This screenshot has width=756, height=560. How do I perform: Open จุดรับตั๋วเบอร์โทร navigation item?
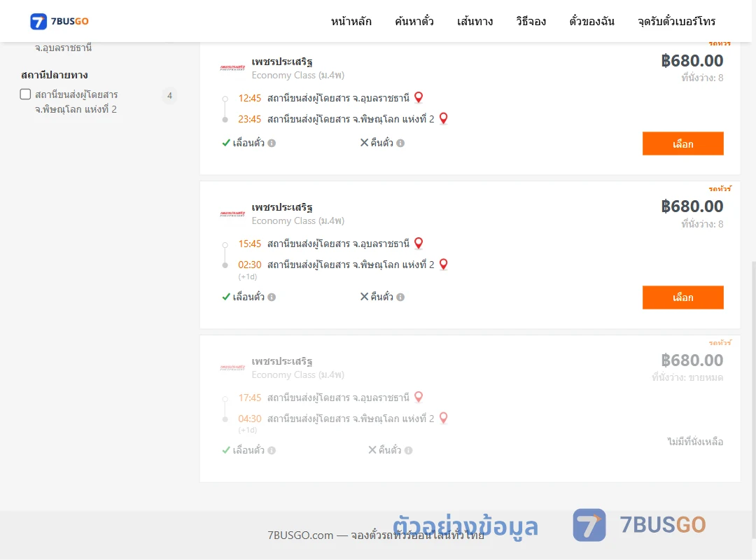(676, 21)
